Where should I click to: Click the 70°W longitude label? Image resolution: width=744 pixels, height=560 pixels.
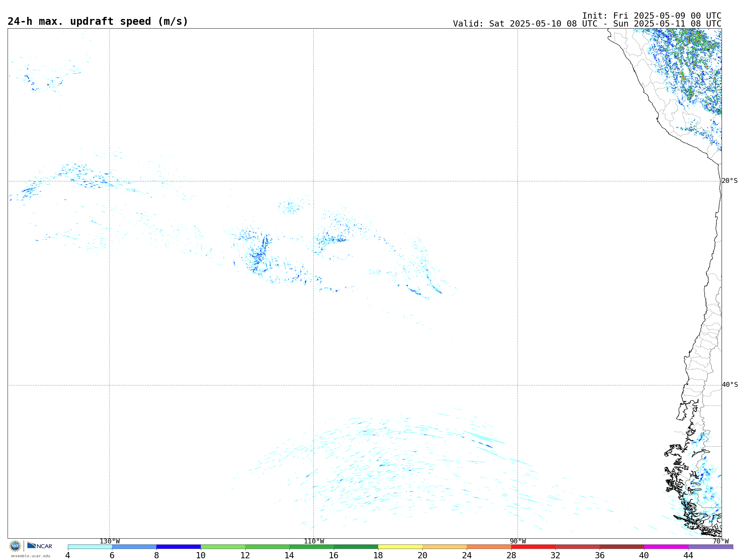721,541
